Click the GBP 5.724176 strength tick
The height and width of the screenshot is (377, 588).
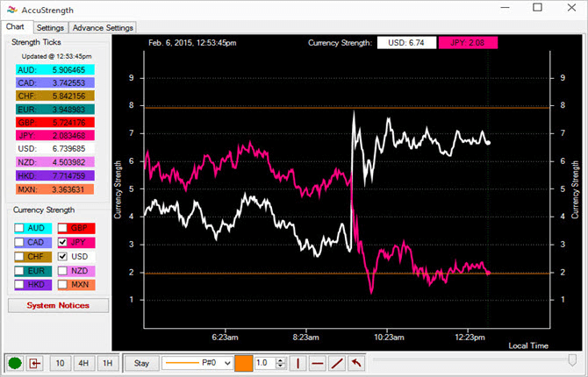(x=55, y=123)
